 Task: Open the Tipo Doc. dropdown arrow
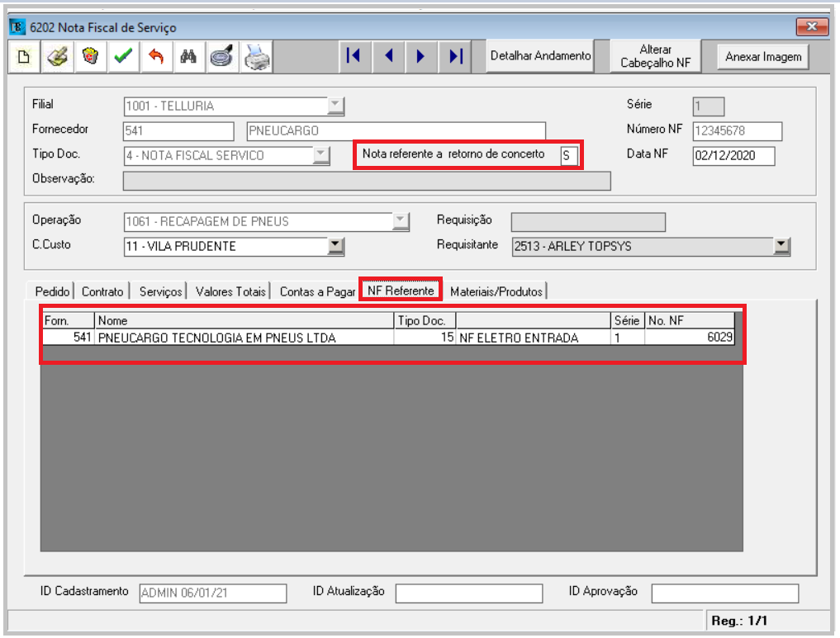point(321,155)
